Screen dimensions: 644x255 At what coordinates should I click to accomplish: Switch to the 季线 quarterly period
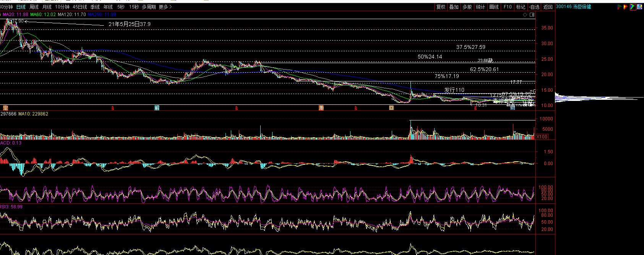pos(95,7)
